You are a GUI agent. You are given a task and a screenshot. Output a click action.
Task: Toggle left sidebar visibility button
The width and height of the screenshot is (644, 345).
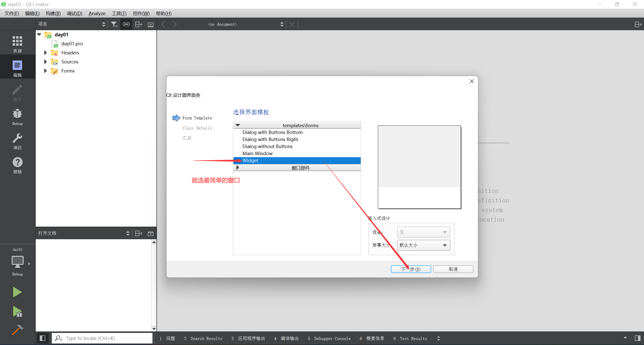coord(43,338)
